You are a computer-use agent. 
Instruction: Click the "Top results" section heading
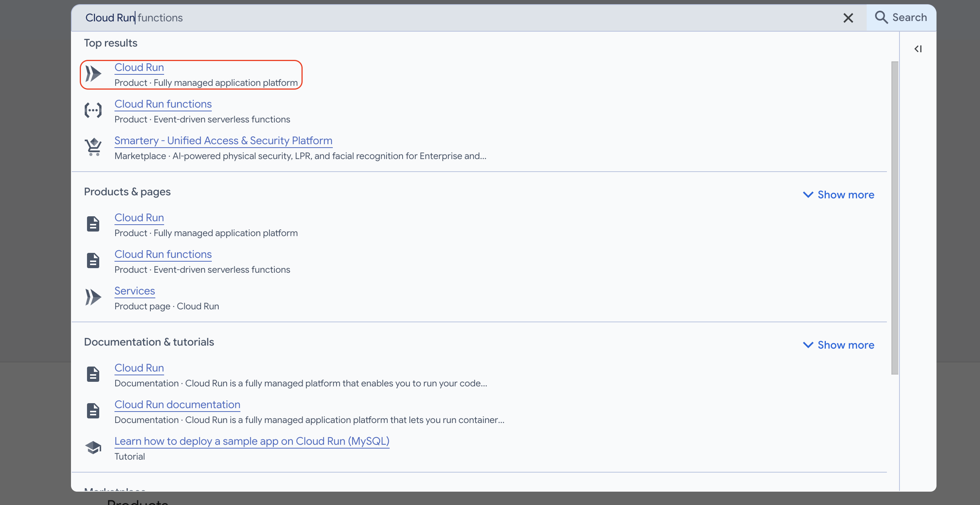(111, 43)
